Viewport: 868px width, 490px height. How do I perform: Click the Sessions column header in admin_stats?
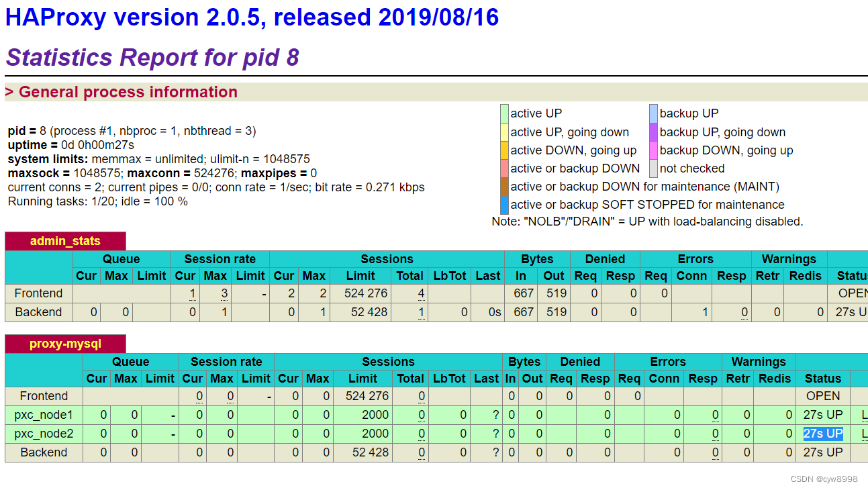pyautogui.click(x=387, y=259)
